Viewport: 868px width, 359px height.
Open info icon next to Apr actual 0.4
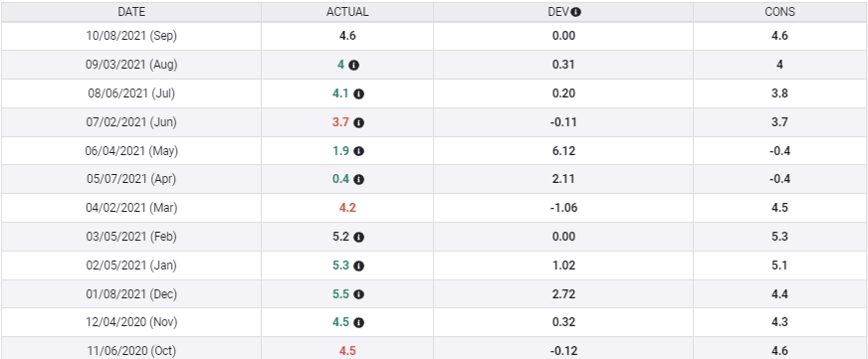(358, 180)
